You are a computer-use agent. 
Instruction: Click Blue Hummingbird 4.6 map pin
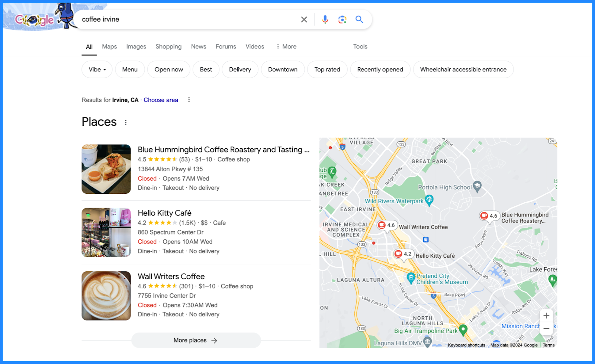(489, 216)
